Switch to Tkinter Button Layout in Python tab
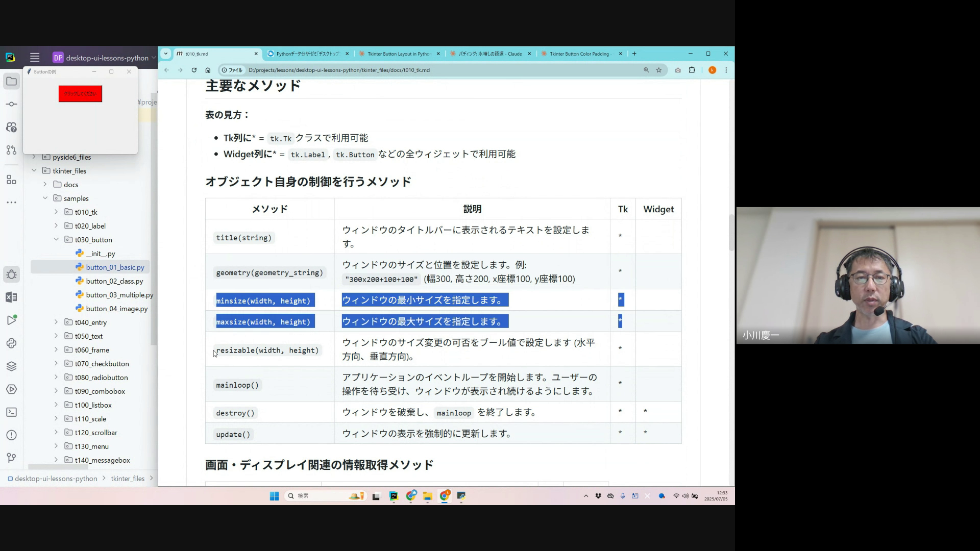The width and height of the screenshot is (980, 551). 398,54
